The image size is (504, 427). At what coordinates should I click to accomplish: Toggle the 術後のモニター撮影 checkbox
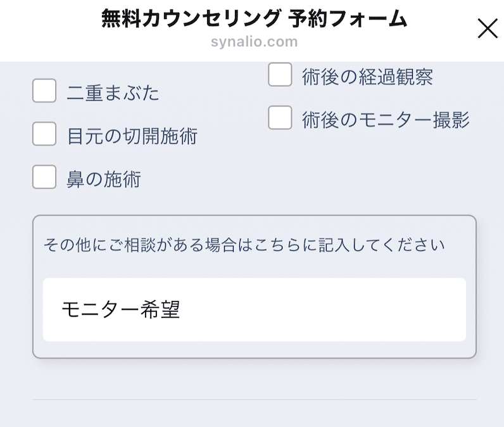pyautogui.click(x=280, y=118)
